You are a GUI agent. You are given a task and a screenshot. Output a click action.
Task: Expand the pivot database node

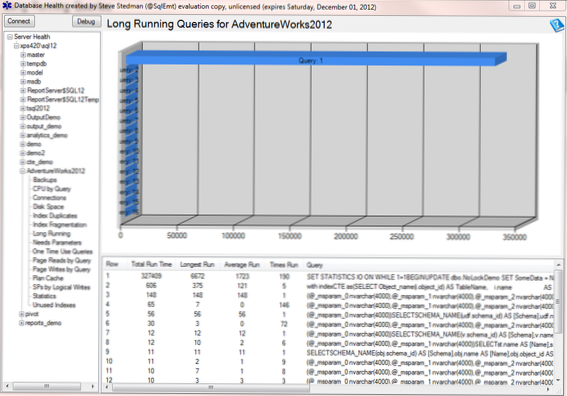tap(22, 314)
